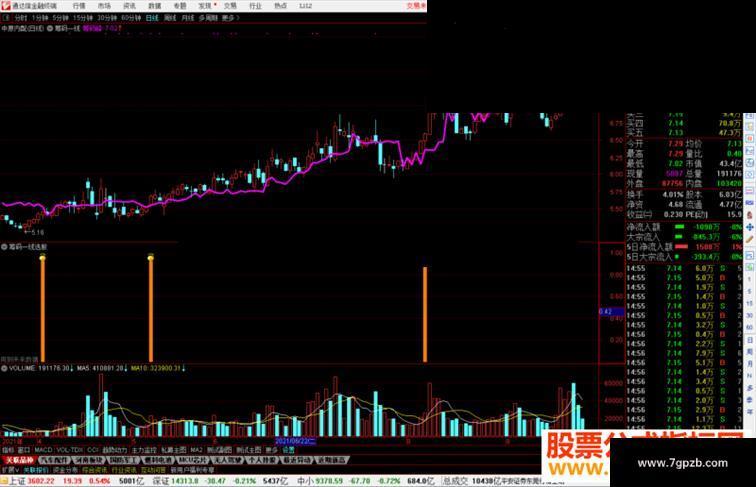Screen dimensions: 756x487
Task: Open the 行业 menu
Action: point(256,6)
